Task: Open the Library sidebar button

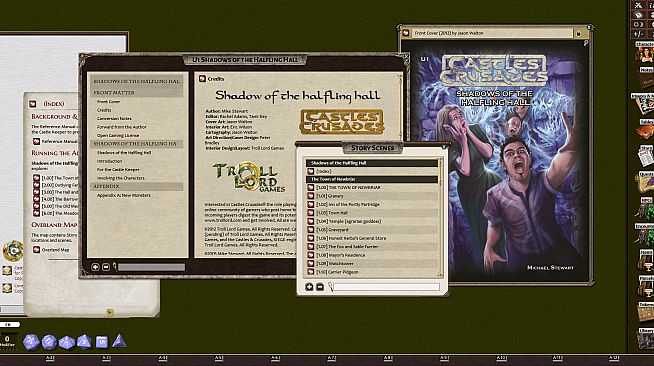Action: tap(645, 339)
